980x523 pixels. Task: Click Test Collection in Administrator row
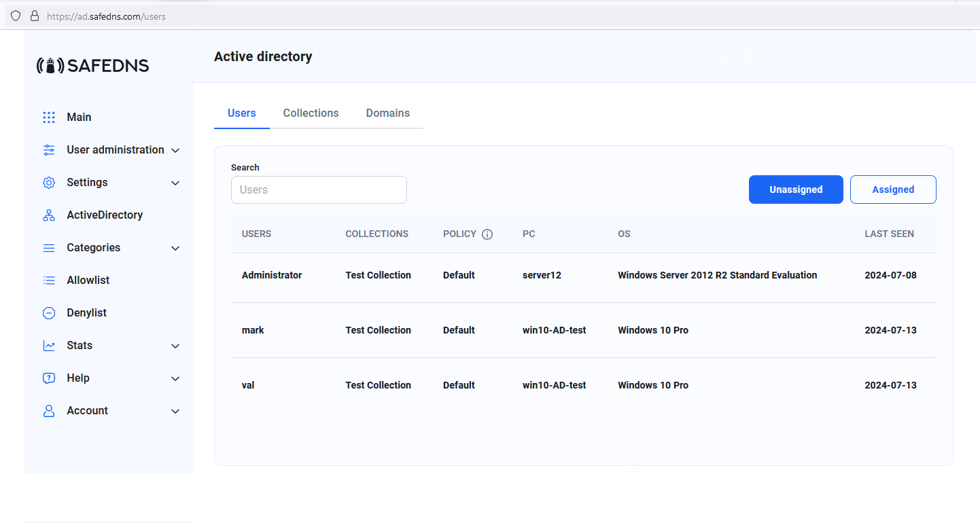tap(378, 275)
